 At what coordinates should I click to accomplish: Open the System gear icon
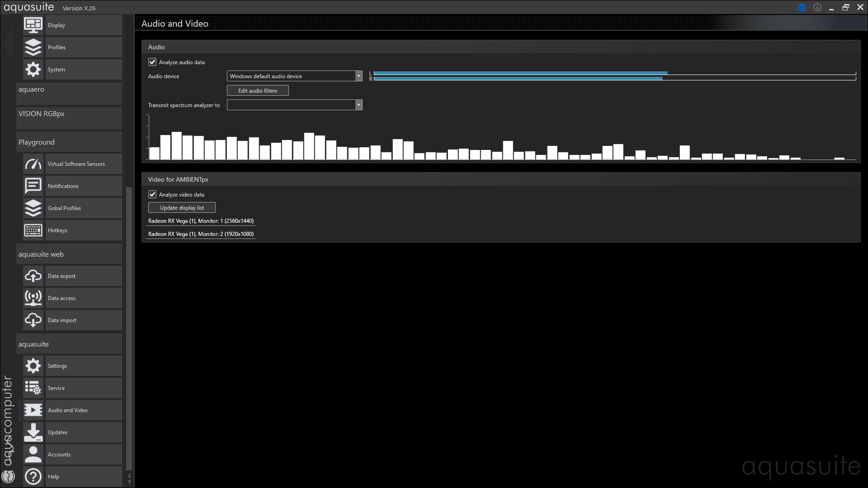tap(33, 69)
